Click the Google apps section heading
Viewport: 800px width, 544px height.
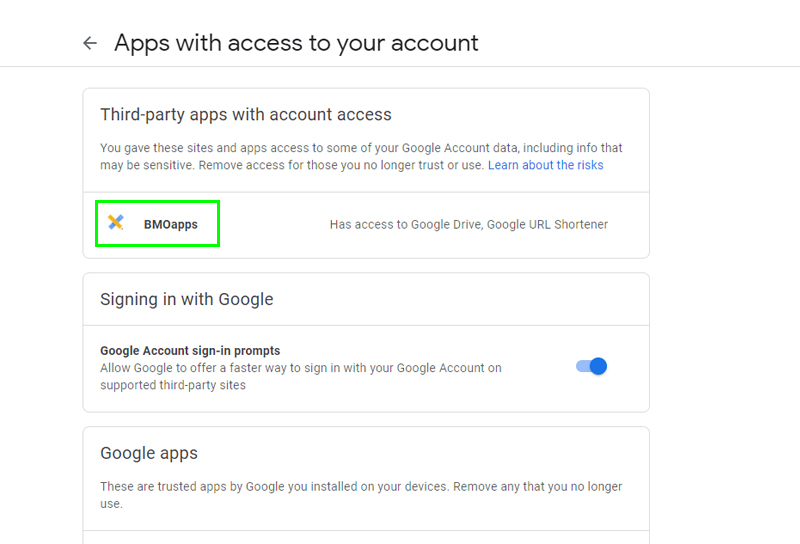(148, 453)
